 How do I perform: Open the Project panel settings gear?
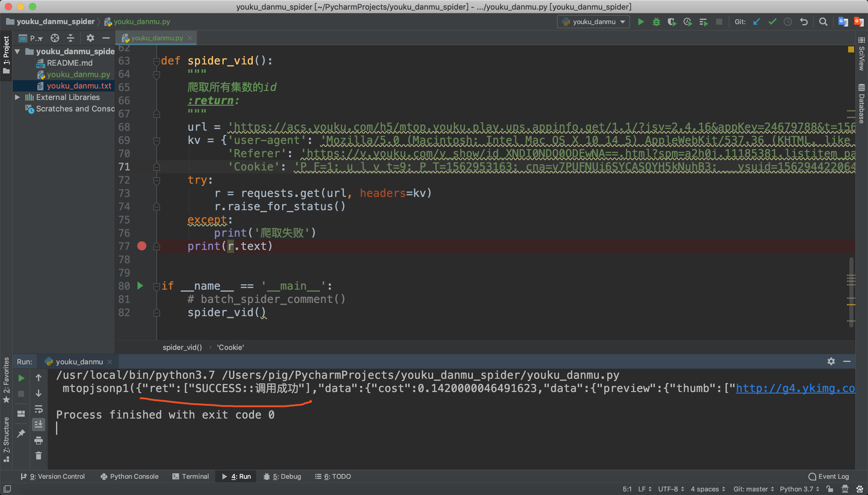(x=90, y=38)
